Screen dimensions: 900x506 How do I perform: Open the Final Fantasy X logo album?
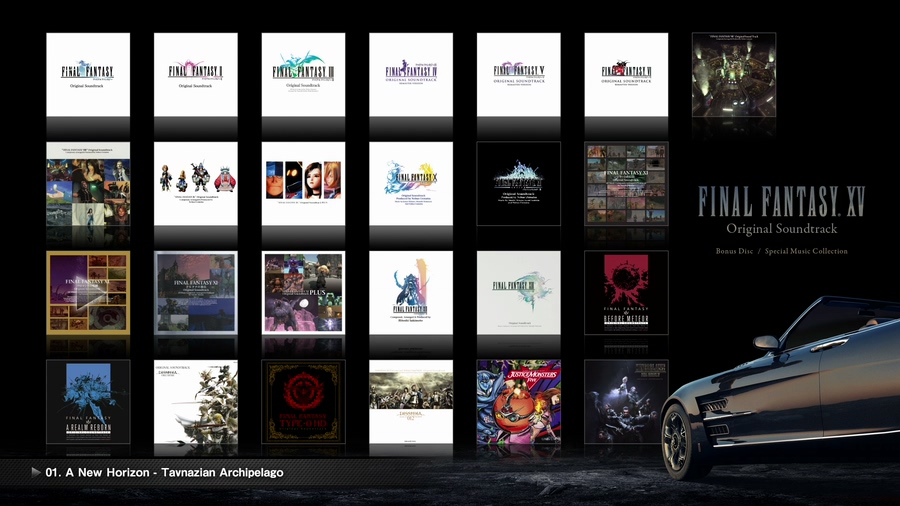point(411,183)
